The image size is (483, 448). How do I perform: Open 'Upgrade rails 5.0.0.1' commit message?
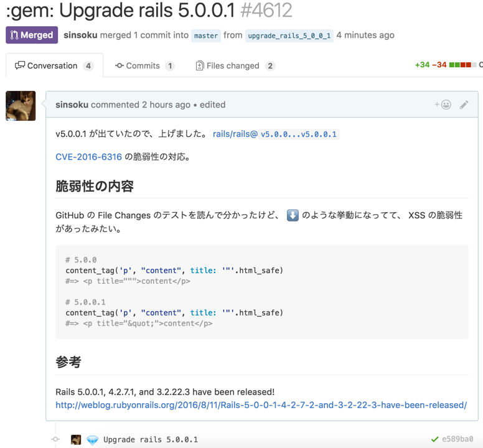tap(151, 440)
